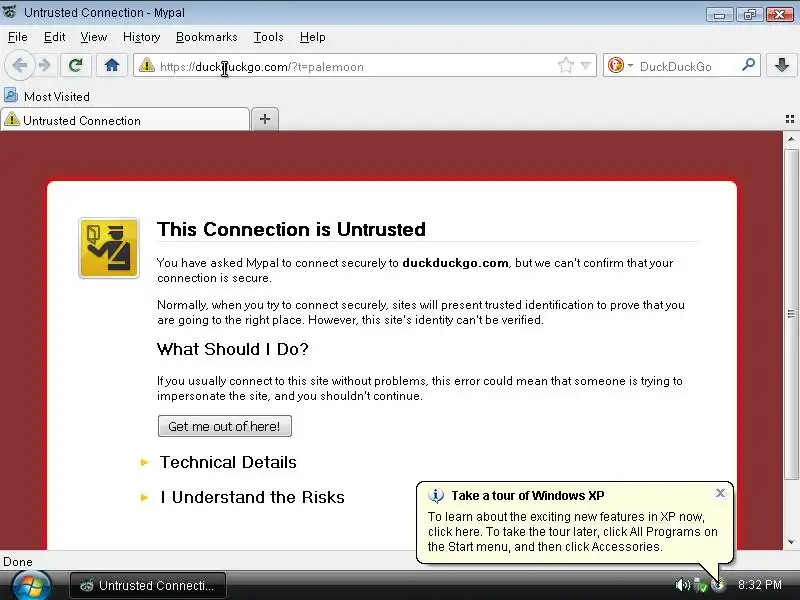
Task: Open the View menu
Action: [94, 37]
